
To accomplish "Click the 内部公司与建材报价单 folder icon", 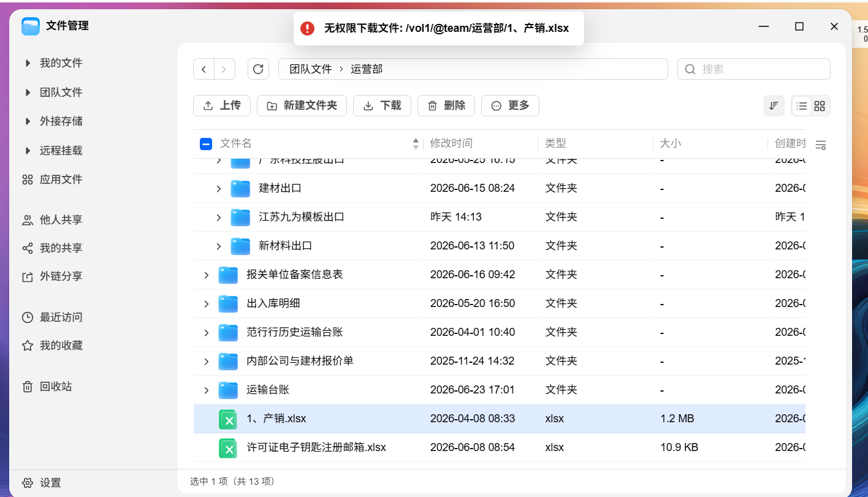I will tap(228, 361).
